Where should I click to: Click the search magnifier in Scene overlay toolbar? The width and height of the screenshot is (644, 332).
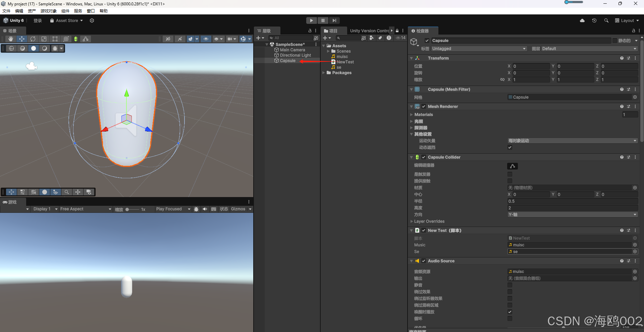tap(67, 192)
